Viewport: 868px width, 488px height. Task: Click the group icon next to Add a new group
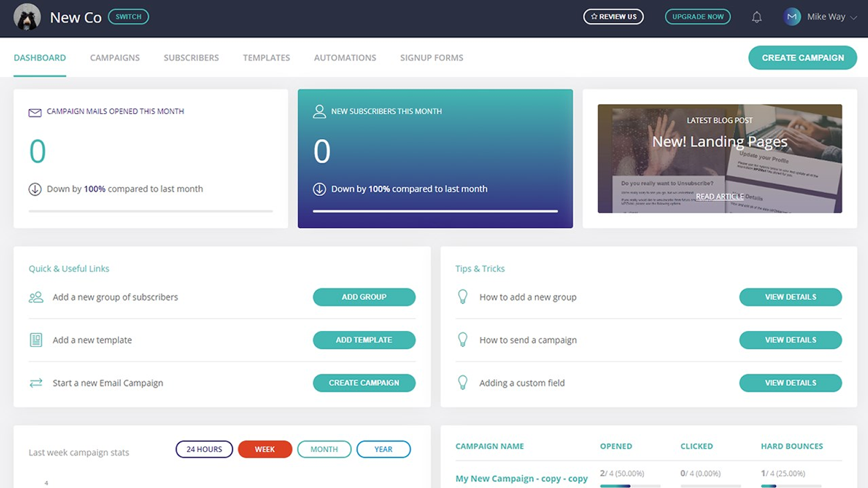coord(36,297)
